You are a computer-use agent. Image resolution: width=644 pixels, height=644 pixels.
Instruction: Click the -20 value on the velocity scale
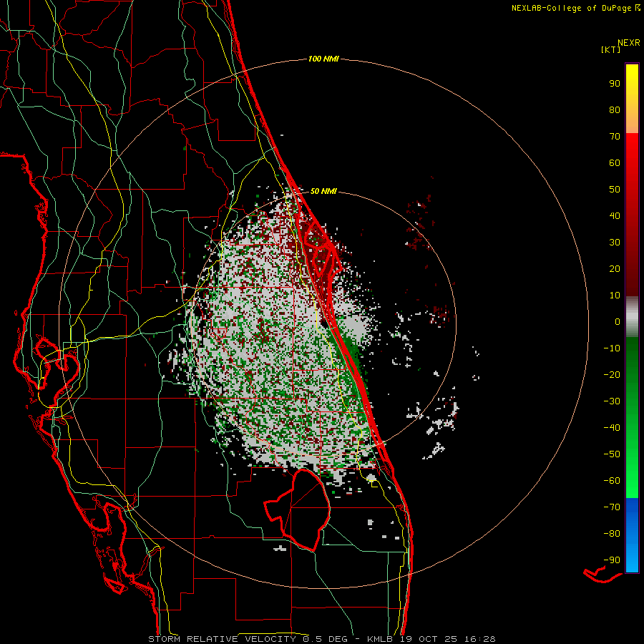[x=612, y=374]
